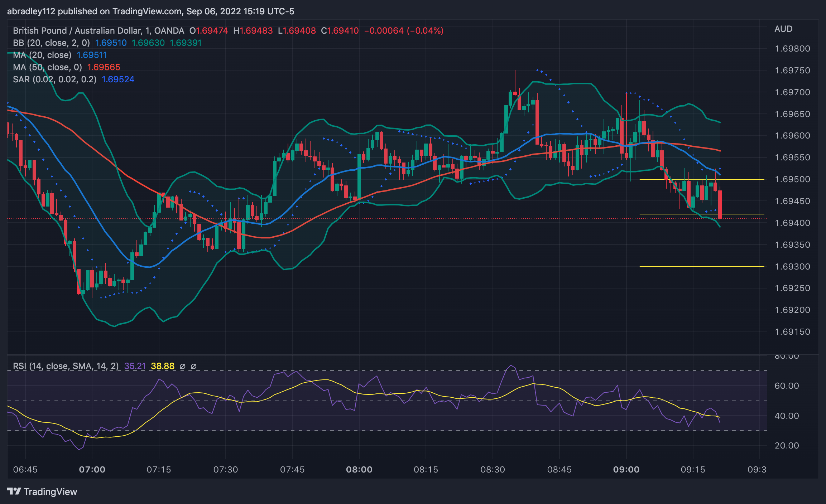The height and width of the screenshot is (504, 826).
Task: Click the change value −0.00064 (−0.04%)
Action: coord(404,31)
